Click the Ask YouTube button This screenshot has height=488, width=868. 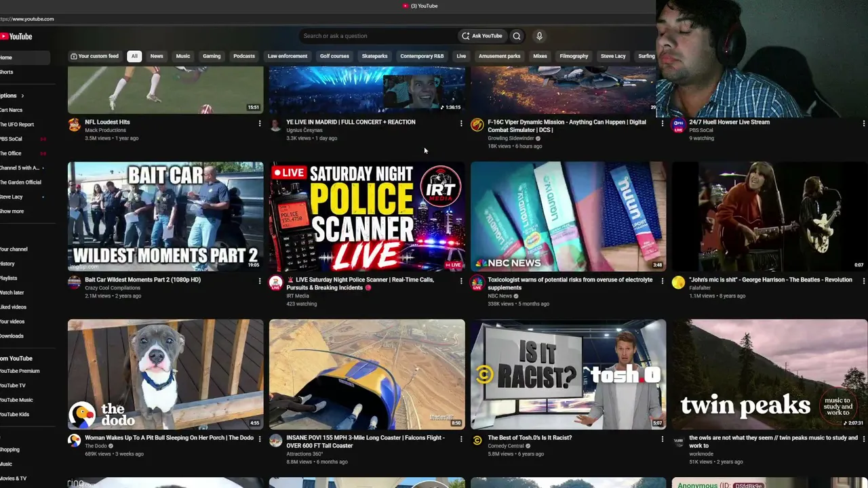pos(482,36)
